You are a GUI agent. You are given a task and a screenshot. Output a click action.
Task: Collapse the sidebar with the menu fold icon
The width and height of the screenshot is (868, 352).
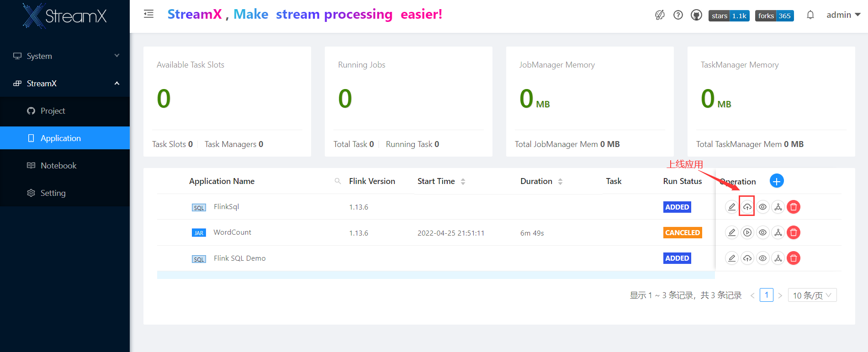click(x=148, y=14)
